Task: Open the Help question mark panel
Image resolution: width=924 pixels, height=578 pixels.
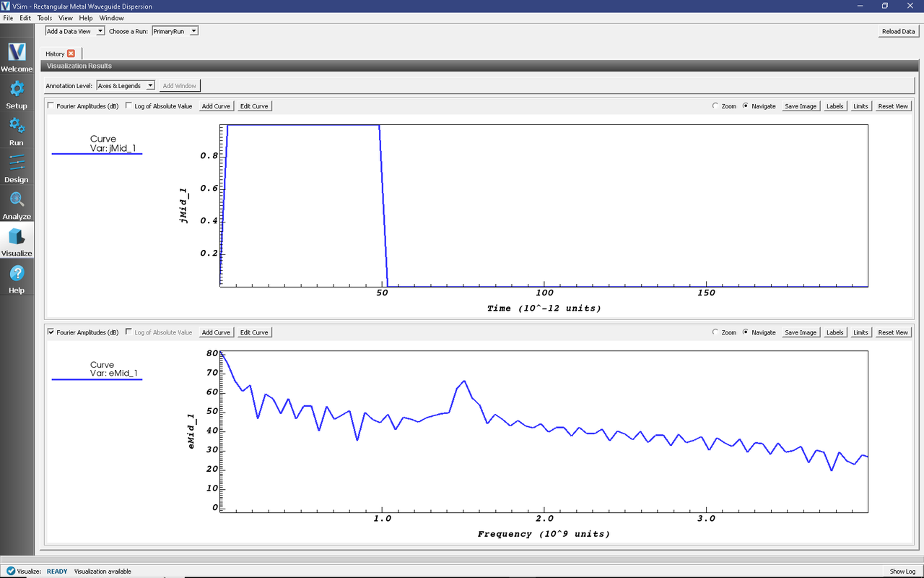Action: [17, 278]
